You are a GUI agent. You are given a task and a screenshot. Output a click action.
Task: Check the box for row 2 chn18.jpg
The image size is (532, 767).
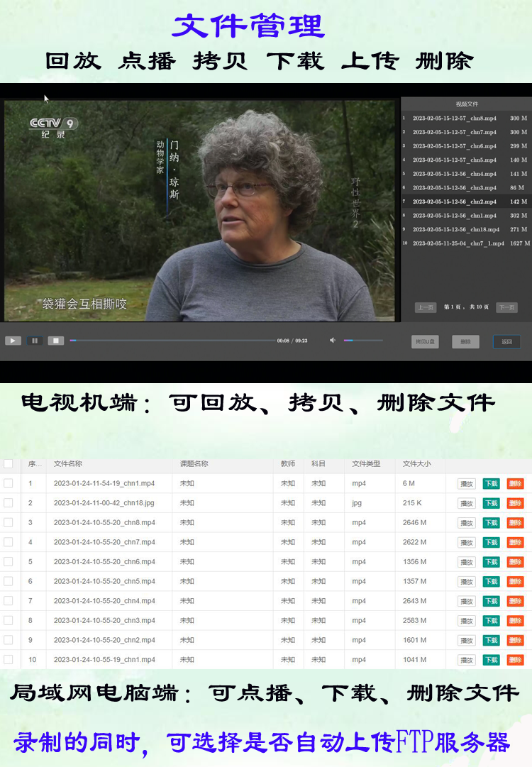(x=9, y=503)
